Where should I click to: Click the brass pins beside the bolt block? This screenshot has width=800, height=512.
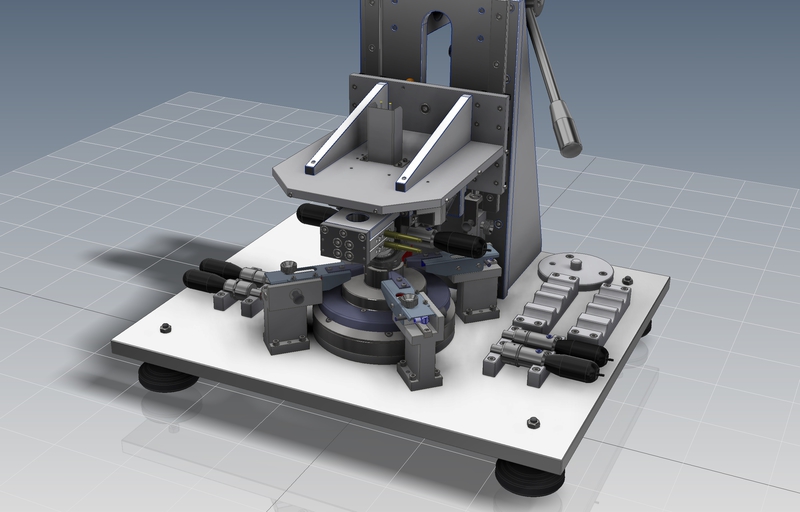[403, 242]
